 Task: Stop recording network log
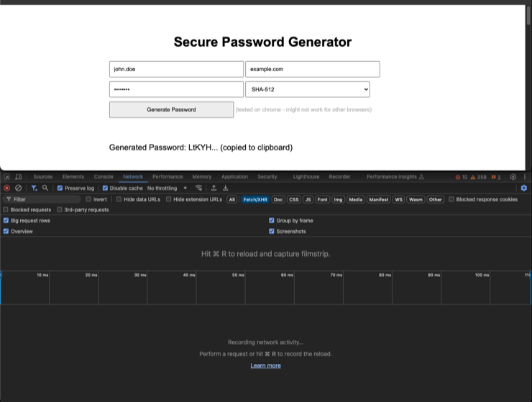click(7, 188)
